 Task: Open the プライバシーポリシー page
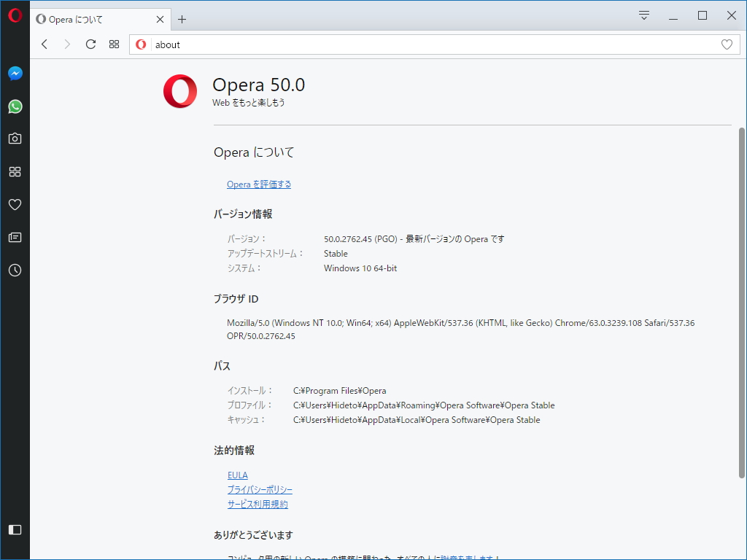point(260,489)
